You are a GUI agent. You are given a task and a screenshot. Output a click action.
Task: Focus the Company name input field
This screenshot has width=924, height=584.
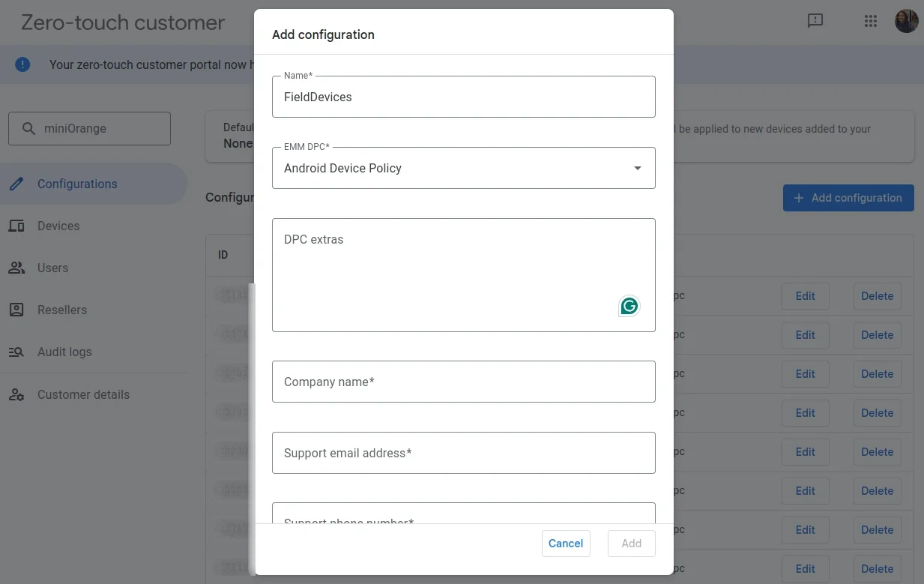coord(464,382)
